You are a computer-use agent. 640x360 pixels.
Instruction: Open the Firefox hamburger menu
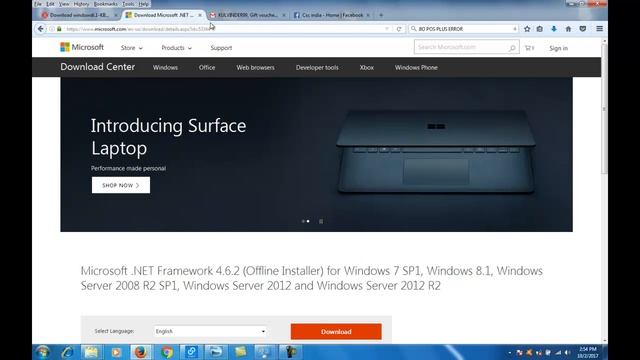tap(599, 29)
